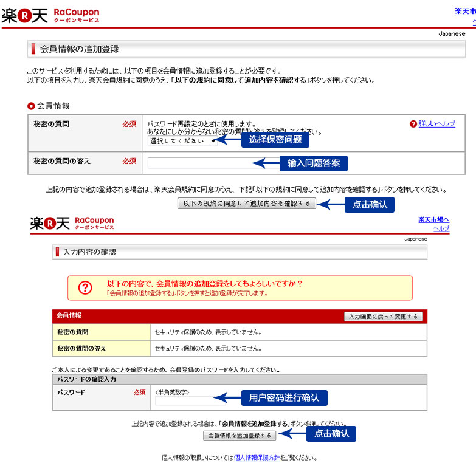This screenshot has width=476, height=463.
Task: Click the red bullet icon beside 会員情報
Action: tap(31, 105)
